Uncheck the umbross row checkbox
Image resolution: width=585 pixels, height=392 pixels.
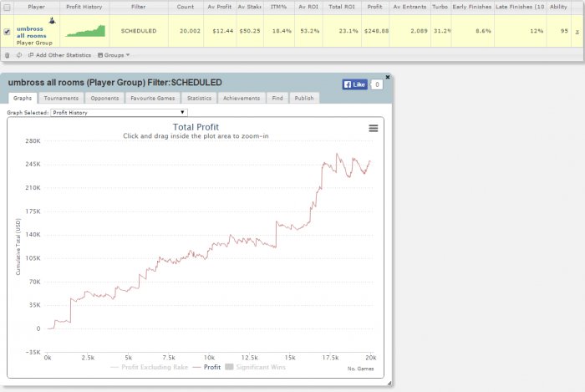tap(7, 32)
